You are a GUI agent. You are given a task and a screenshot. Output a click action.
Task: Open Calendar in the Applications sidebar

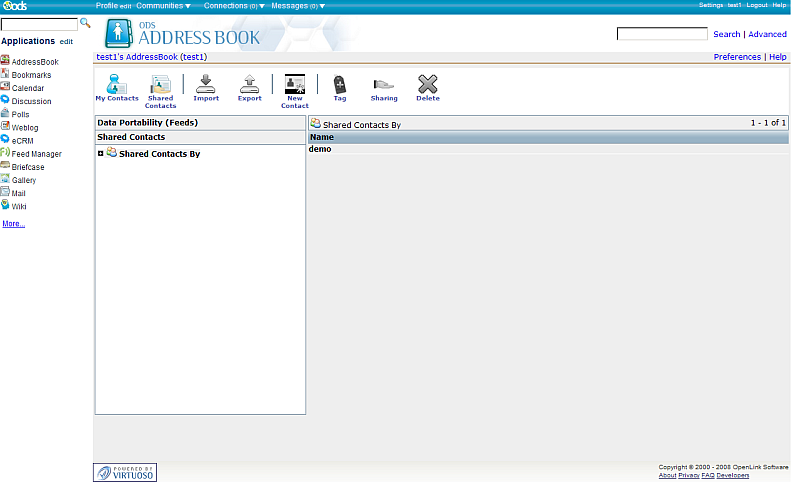[x=28, y=88]
